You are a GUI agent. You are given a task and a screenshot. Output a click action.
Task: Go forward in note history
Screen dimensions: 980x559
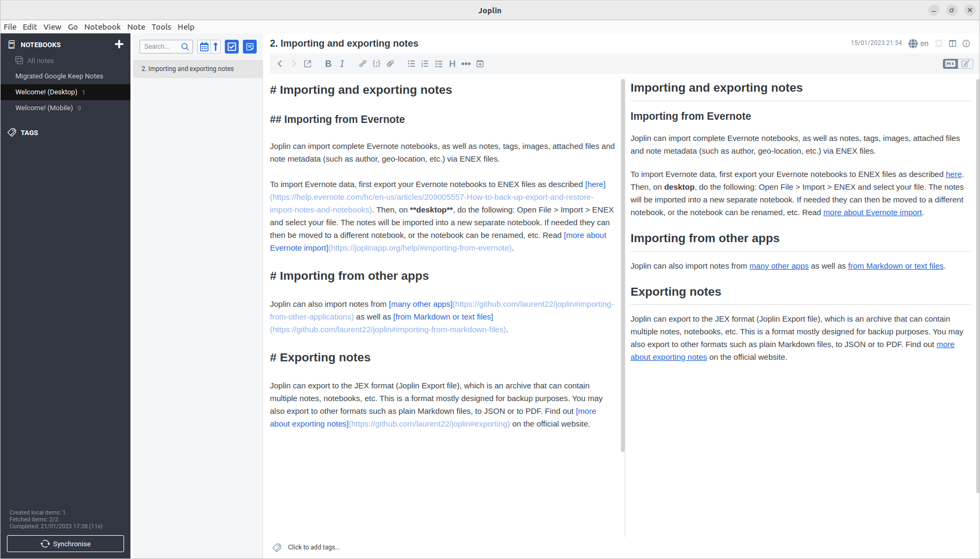point(294,64)
